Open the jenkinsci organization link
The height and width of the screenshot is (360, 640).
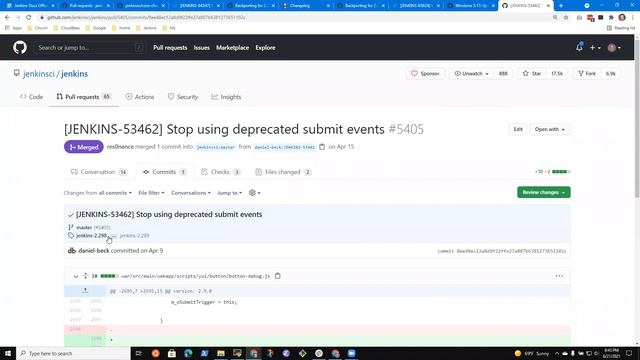click(x=39, y=74)
